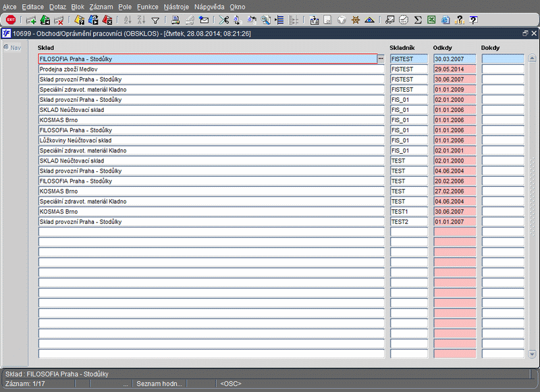Screen dimensions: 540x392
Task: Click scrollbar up arrow of record list
Action: (532, 58)
